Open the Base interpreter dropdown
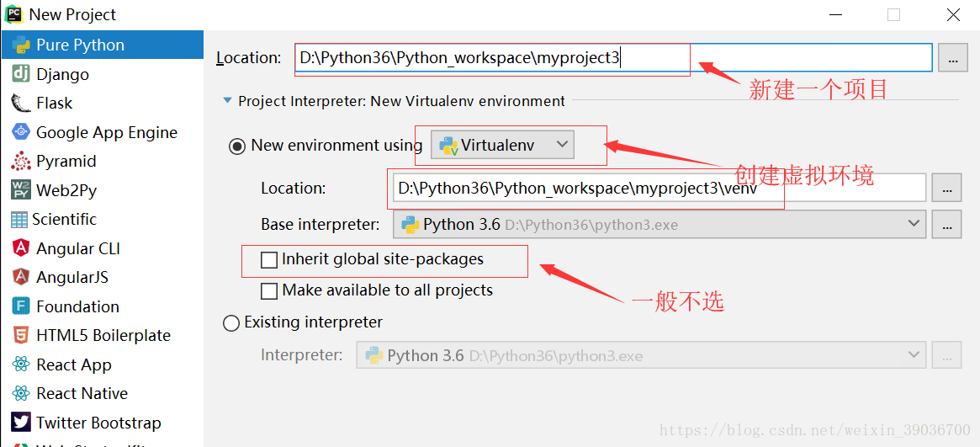This screenshot has width=980, height=447. [x=660, y=224]
